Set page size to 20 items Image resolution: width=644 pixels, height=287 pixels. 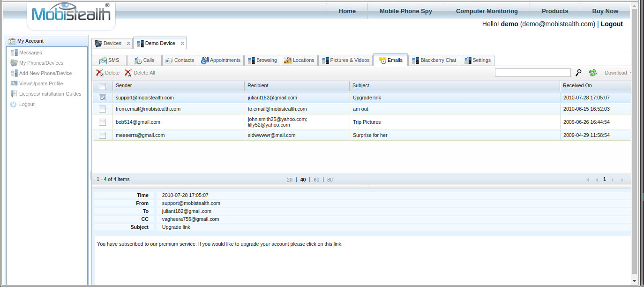(x=290, y=180)
